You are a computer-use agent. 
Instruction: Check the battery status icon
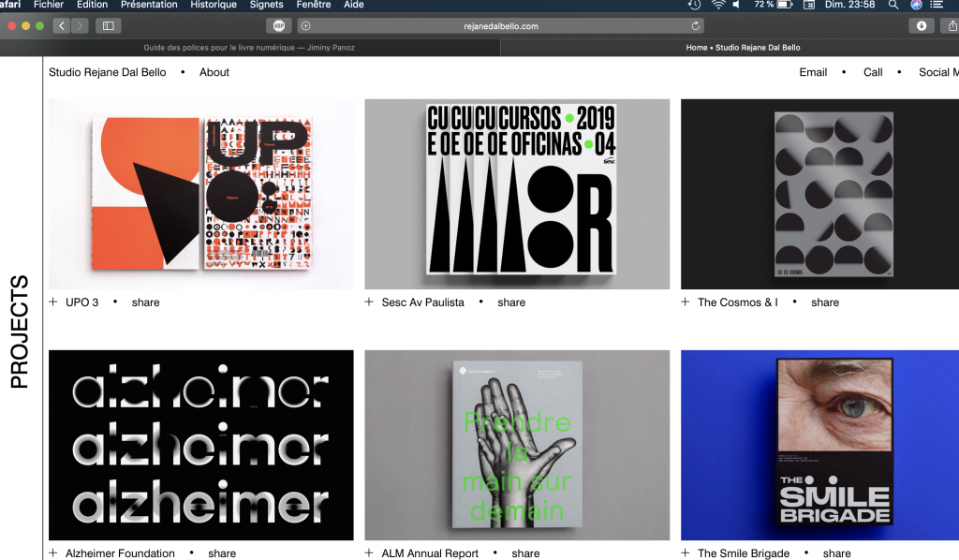(785, 5)
